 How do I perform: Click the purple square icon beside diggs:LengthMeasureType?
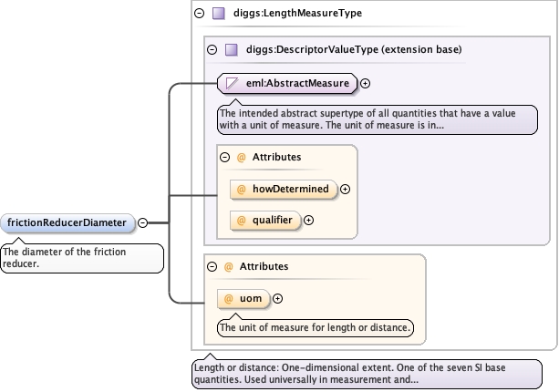click(x=218, y=14)
